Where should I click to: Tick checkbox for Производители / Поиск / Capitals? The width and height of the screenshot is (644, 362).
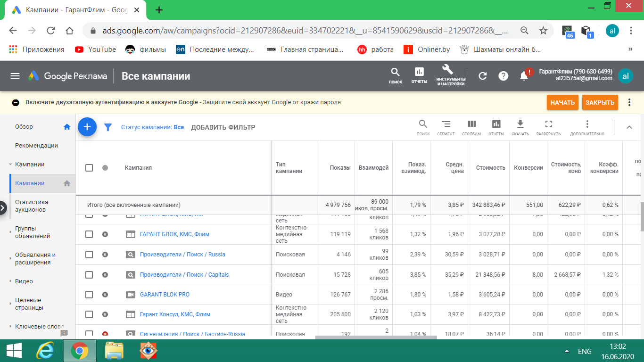pyautogui.click(x=89, y=275)
